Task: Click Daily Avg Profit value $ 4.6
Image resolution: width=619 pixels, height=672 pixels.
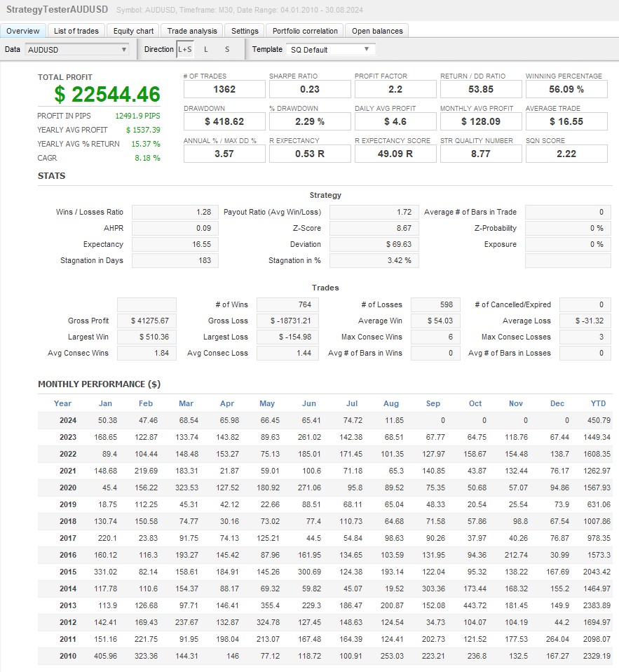Action: (x=395, y=121)
